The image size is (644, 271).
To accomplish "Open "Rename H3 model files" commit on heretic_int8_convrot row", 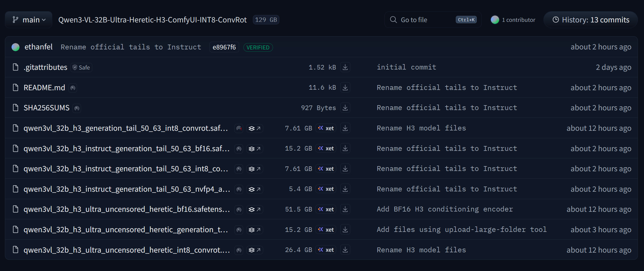I will (x=421, y=250).
